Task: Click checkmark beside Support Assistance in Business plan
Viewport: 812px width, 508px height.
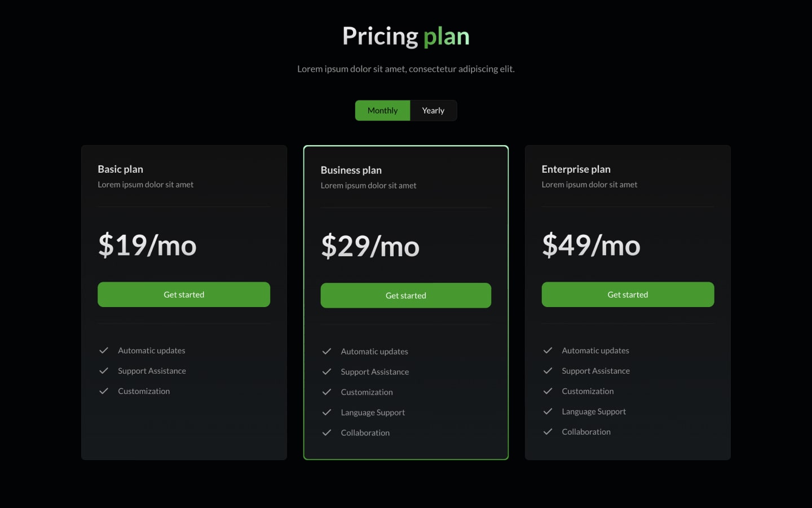Action: [x=327, y=371]
